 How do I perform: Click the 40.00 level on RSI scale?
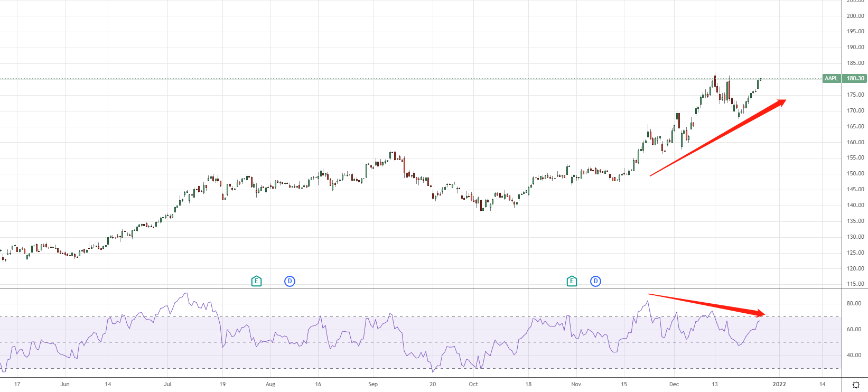854,356
